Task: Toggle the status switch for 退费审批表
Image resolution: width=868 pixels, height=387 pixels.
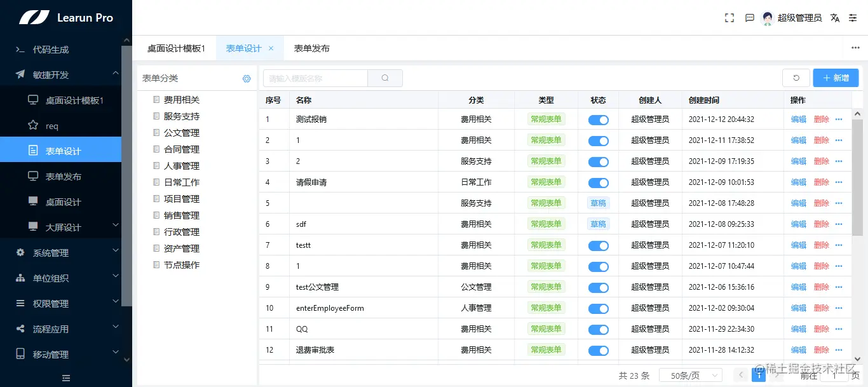Action: coord(598,350)
